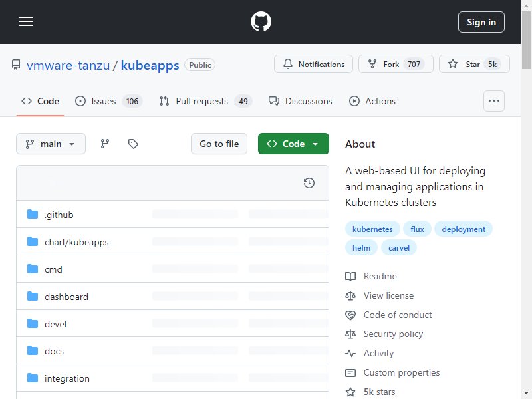Go to the GitHub homepage logo
This screenshot has height=399, width=532.
pos(261,22)
